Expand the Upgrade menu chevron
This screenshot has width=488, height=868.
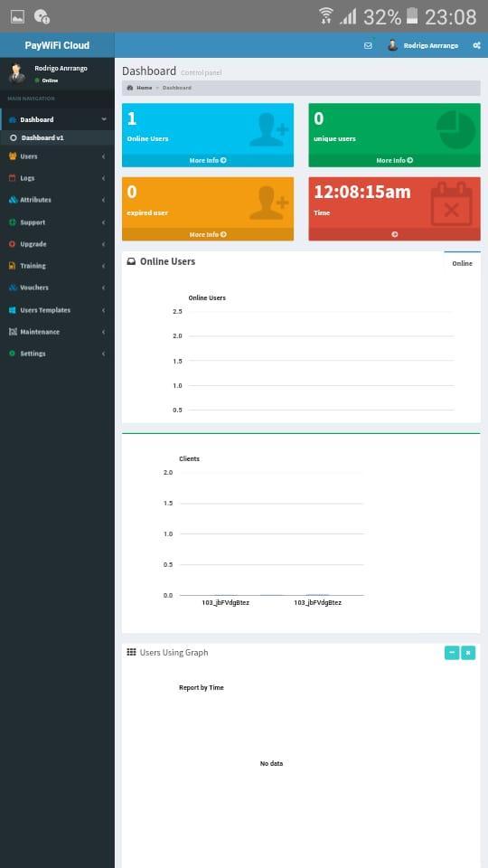tap(103, 244)
